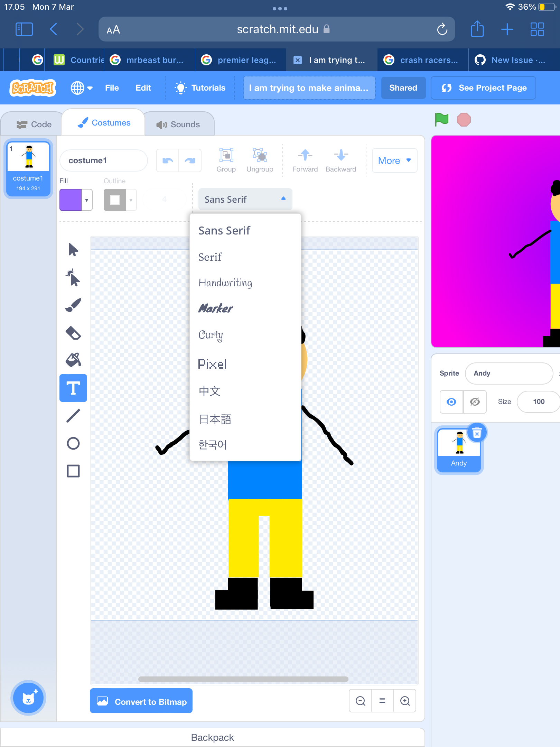
Task: Open the language globe dropdown
Action: click(82, 88)
